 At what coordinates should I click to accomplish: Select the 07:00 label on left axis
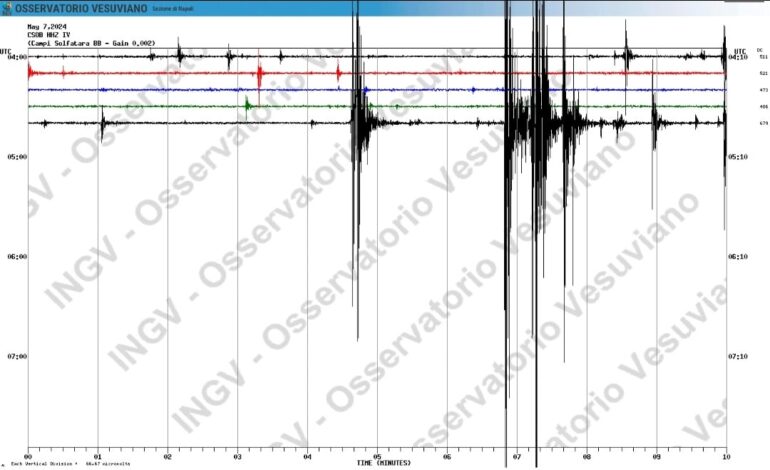click(x=15, y=356)
